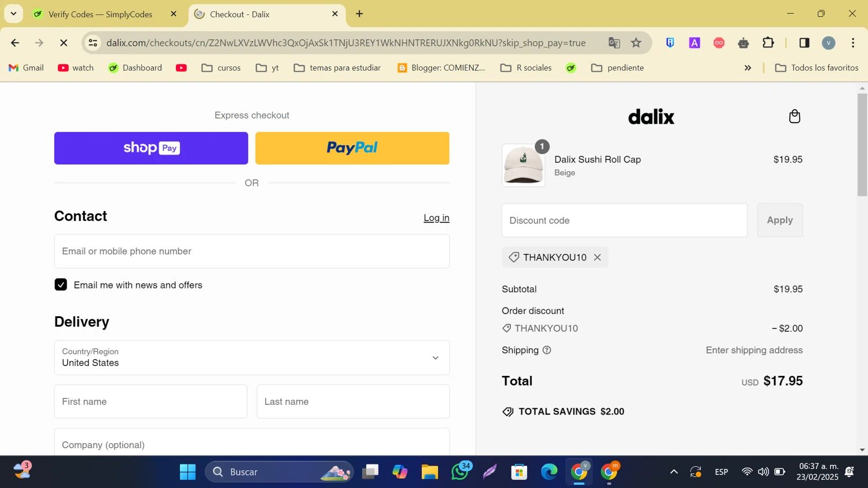868x488 pixels.
Task: Pay with Shop Pay button
Action: [x=151, y=148]
